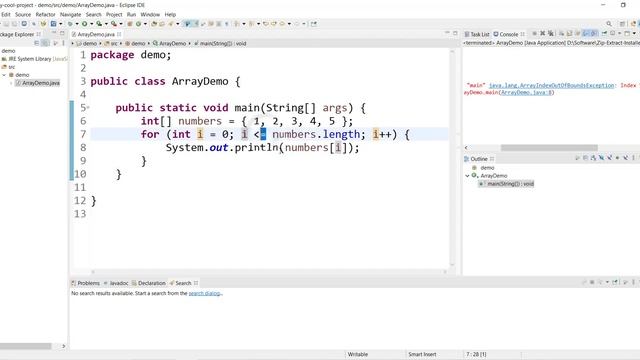
Task: Click the Debug bug icon in the toolbar
Action: 70,24
